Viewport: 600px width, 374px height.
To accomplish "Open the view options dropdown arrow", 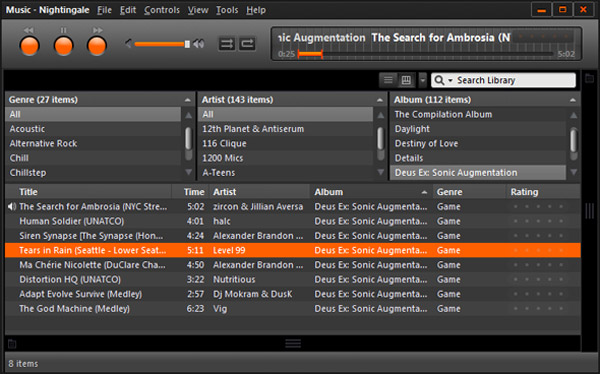I will click(422, 80).
